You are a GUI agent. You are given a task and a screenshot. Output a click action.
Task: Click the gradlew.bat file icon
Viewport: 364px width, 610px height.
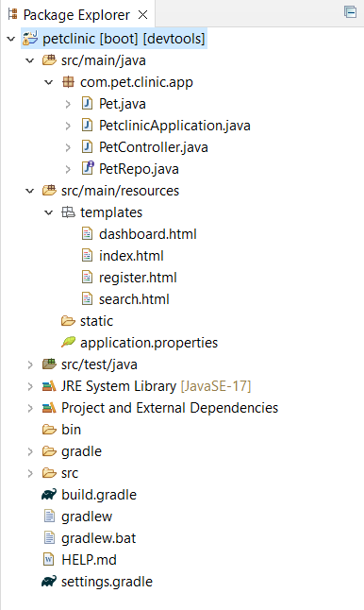click(49, 538)
